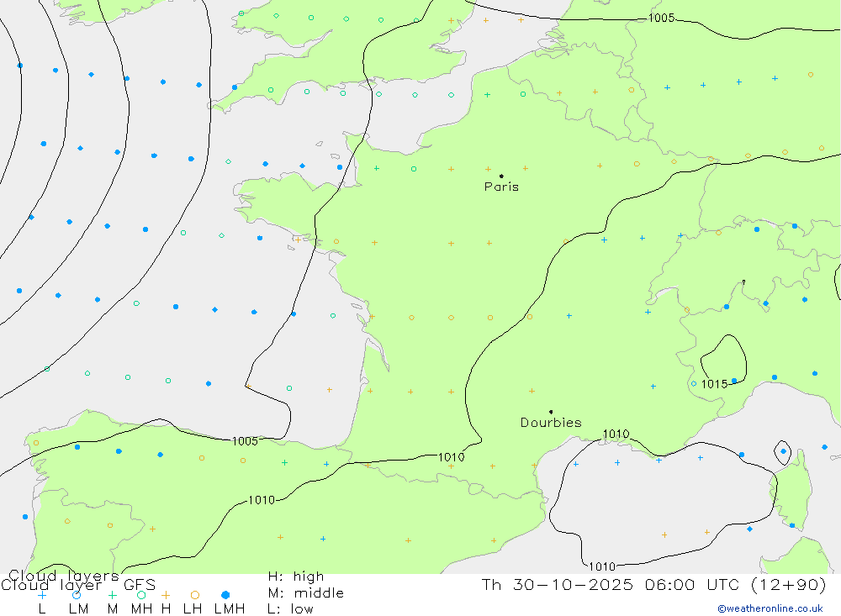Image resolution: width=841 pixels, height=616 pixels.
Task: Click the 'M: middle' legend text
Action: coord(306,593)
